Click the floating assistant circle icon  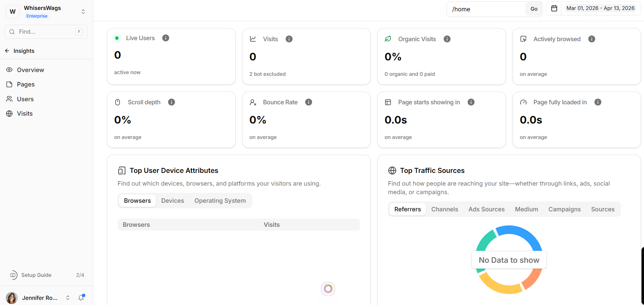pos(328,289)
